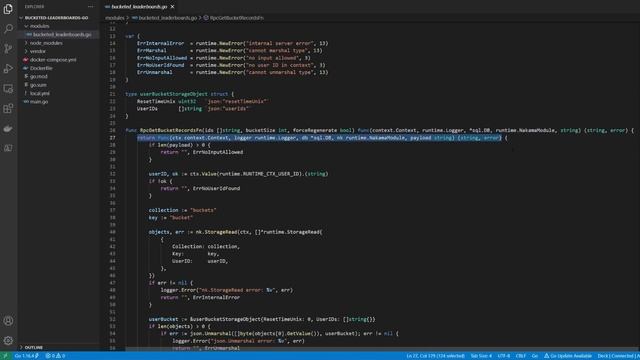Collapse the modules folder

click(x=39, y=26)
